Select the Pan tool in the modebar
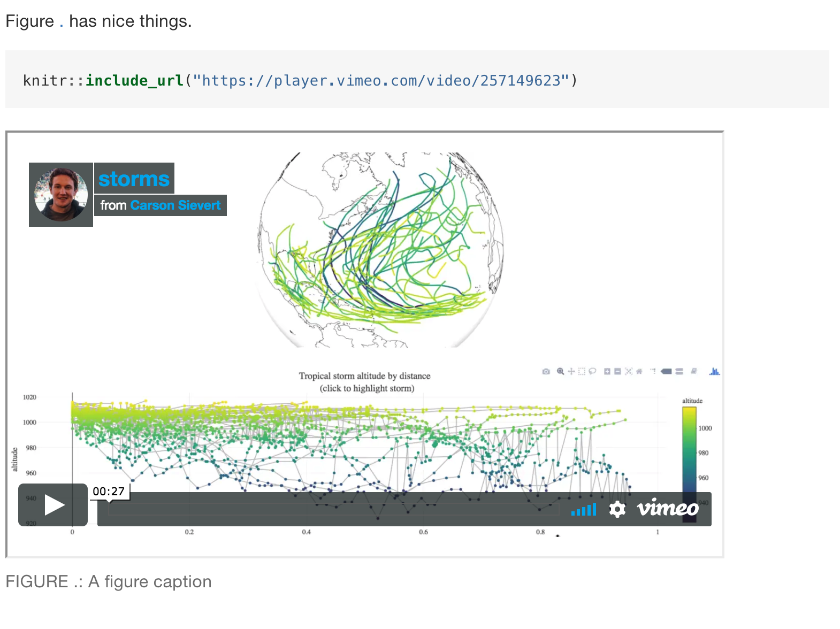 571,371
